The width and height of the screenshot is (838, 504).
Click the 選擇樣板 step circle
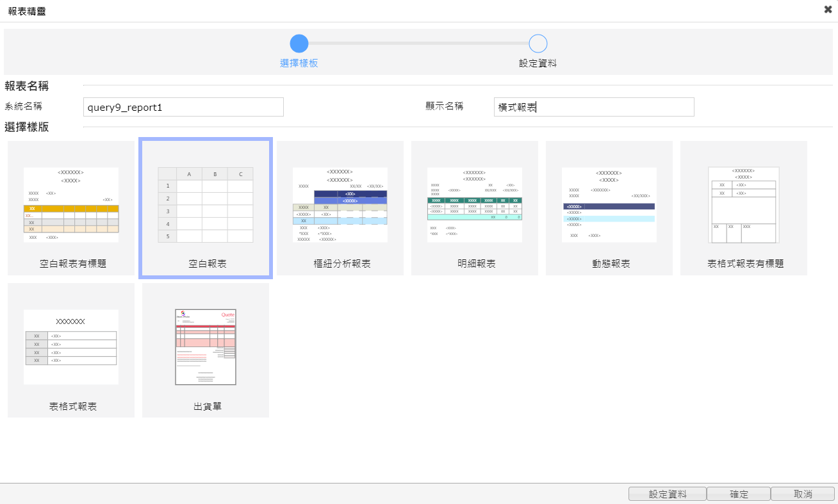tap(299, 44)
